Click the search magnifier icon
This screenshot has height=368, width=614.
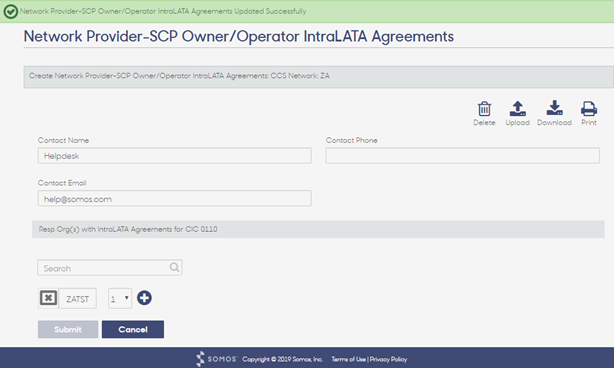(175, 267)
